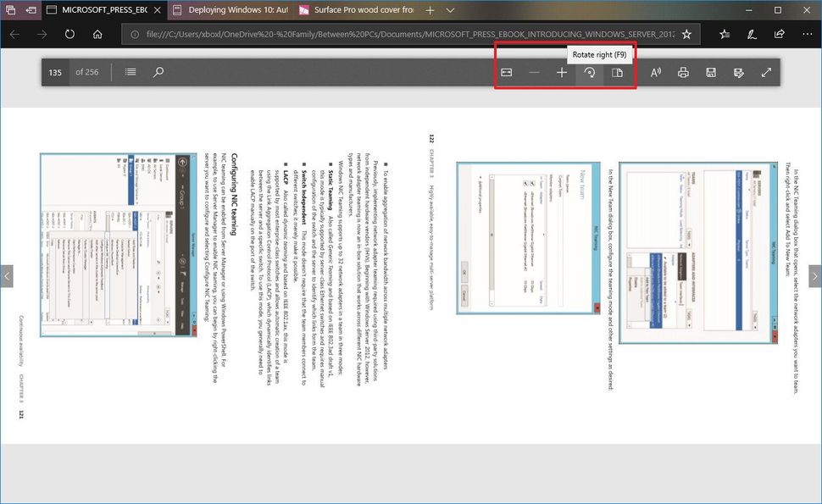Image resolution: width=822 pixels, height=504 pixels.
Task: Toggle the table of contents pane
Action: pyautogui.click(x=130, y=72)
